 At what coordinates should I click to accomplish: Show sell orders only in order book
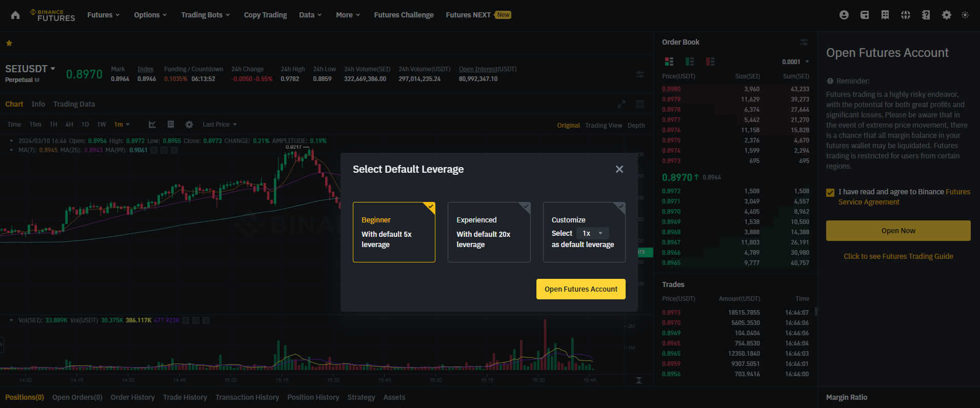[x=710, y=62]
